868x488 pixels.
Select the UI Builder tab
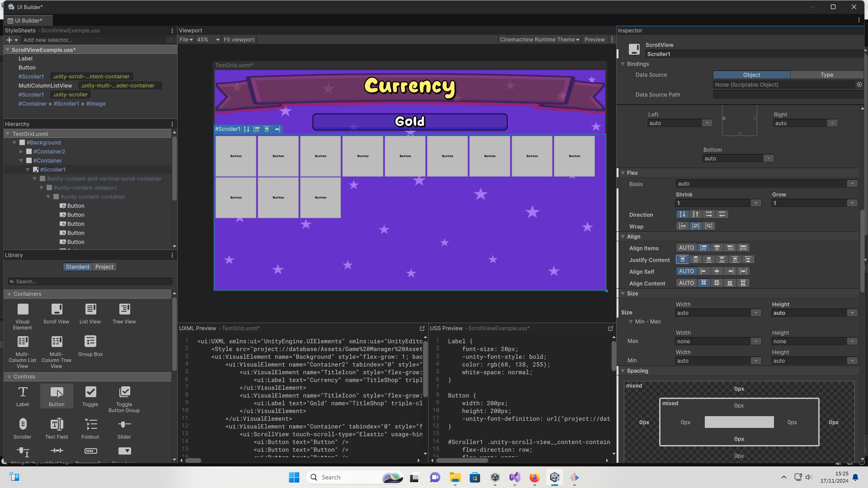pos(28,20)
